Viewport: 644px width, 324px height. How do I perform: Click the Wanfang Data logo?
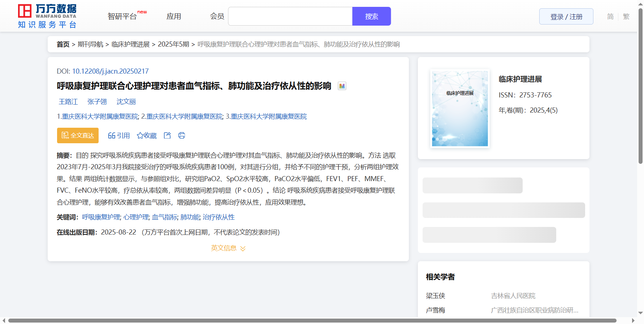[x=47, y=16]
